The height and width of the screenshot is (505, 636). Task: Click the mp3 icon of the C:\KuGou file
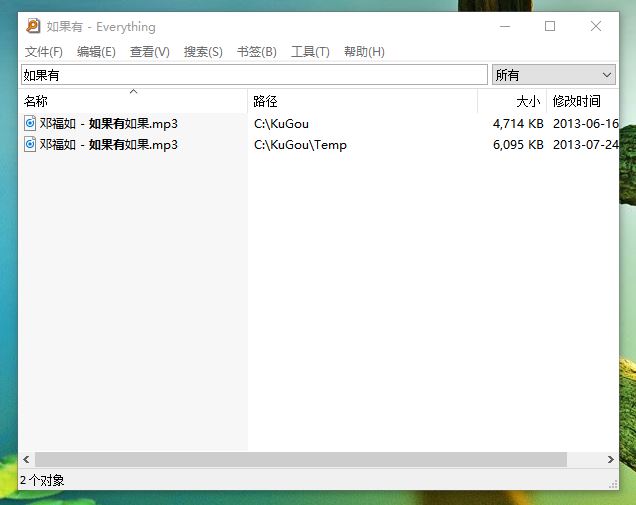click(30, 124)
